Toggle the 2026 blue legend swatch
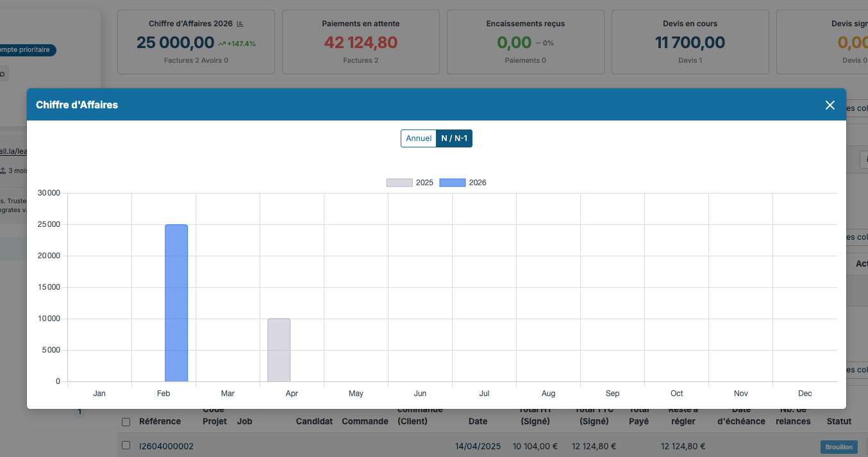The width and height of the screenshot is (868, 457). tap(453, 183)
